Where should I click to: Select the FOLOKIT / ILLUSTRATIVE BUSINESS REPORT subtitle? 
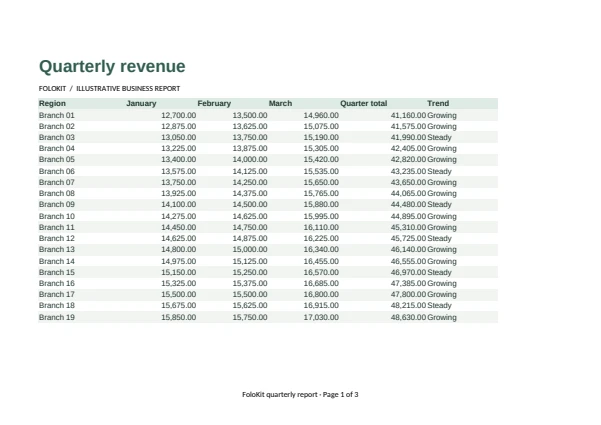[109, 89]
